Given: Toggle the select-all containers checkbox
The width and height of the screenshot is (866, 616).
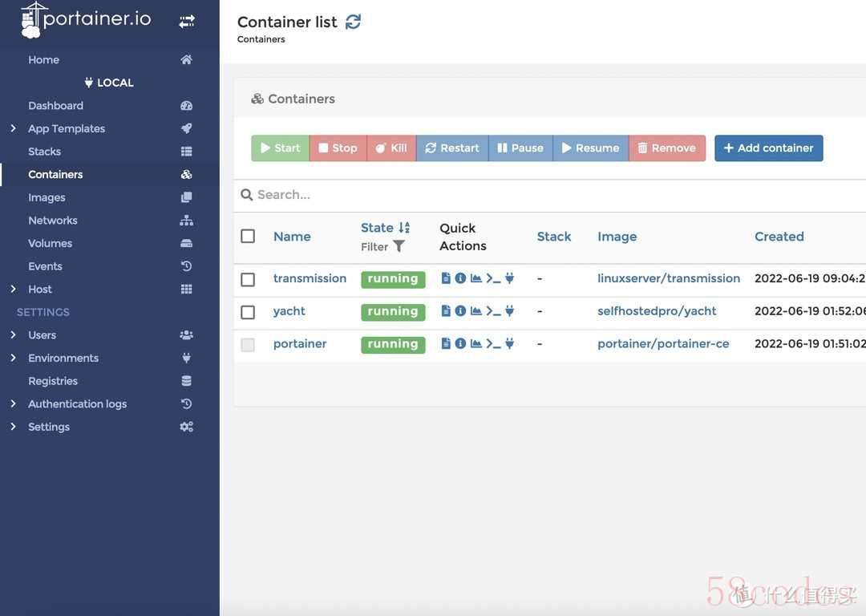Looking at the screenshot, I should [248, 237].
